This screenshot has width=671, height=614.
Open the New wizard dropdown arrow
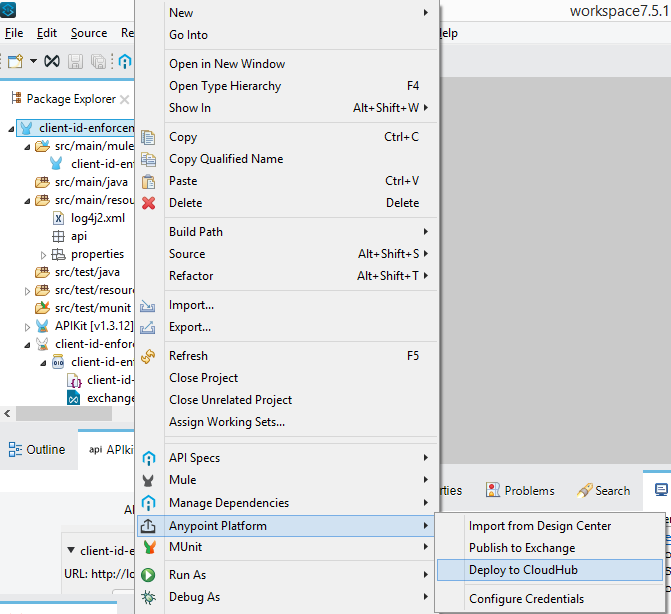33,61
